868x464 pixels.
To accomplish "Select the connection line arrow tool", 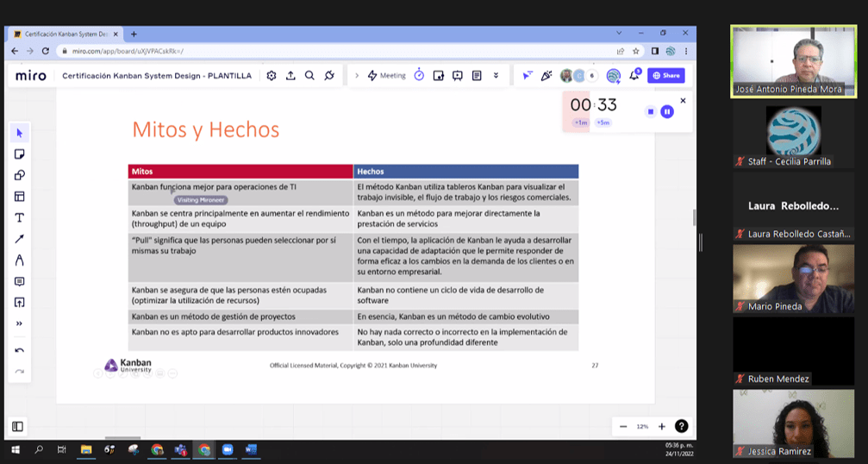I will [19, 239].
